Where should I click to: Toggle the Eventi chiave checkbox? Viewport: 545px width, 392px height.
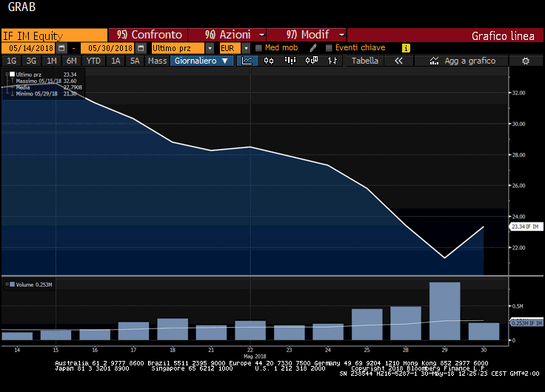[x=329, y=48]
